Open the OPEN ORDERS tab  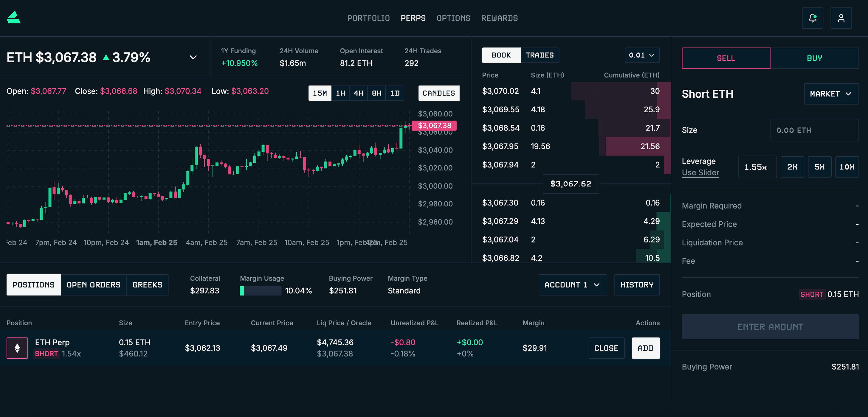pyautogui.click(x=93, y=285)
